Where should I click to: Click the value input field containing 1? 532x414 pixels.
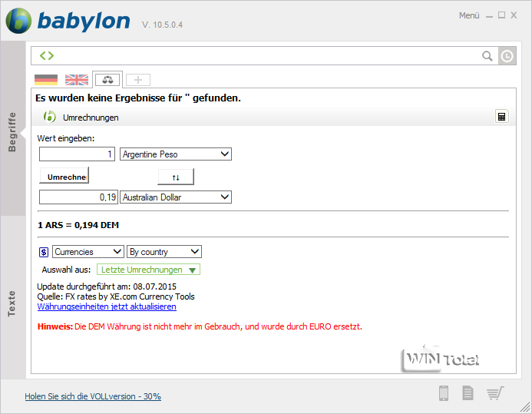tap(77, 154)
